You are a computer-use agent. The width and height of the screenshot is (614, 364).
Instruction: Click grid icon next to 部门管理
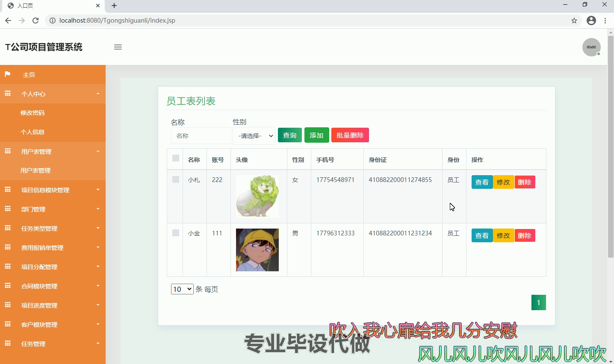click(8, 209)
